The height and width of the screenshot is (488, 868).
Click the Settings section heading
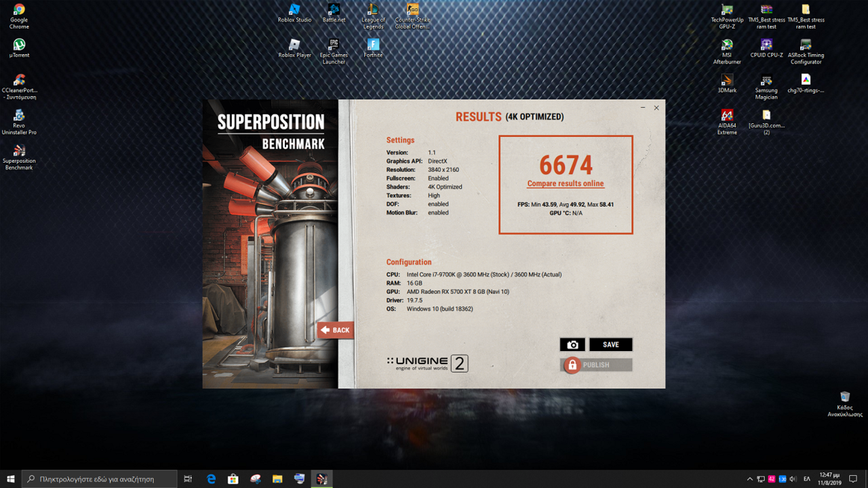click(x=400, y=140)
